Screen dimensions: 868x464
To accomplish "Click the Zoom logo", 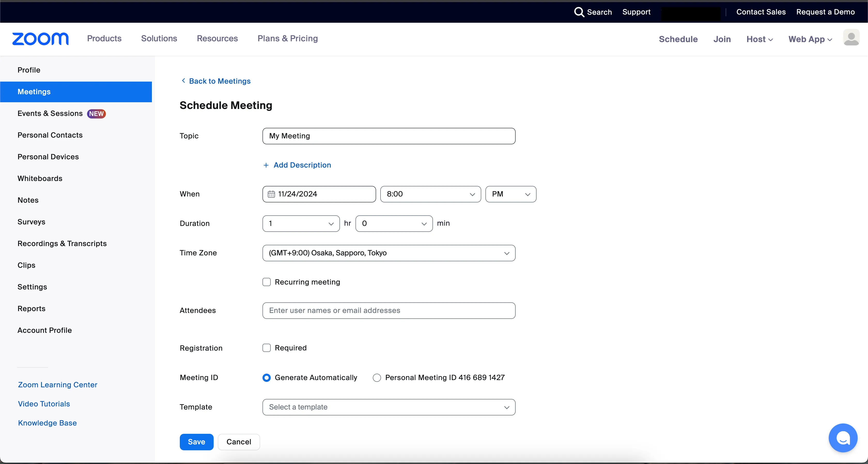I will click(40, 39).
